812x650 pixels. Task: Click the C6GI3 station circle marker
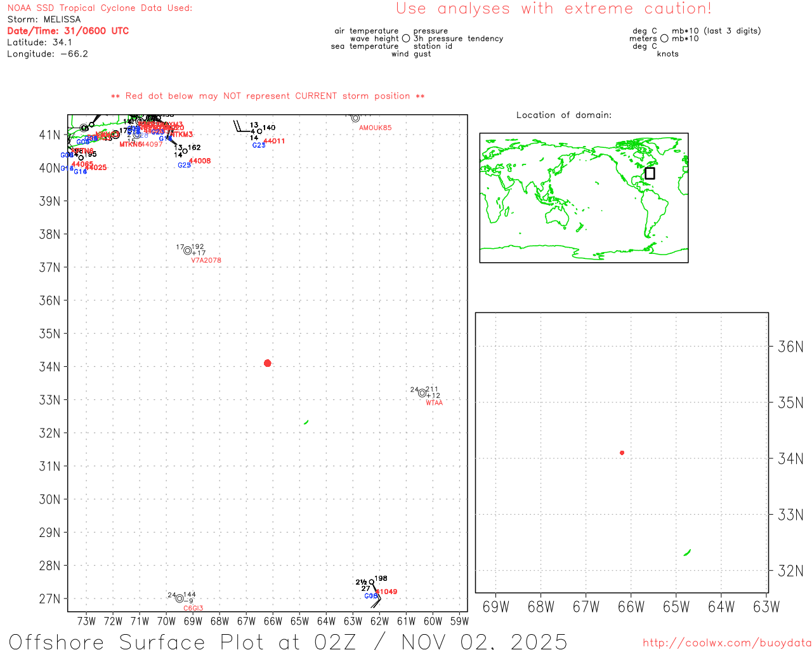180,599
